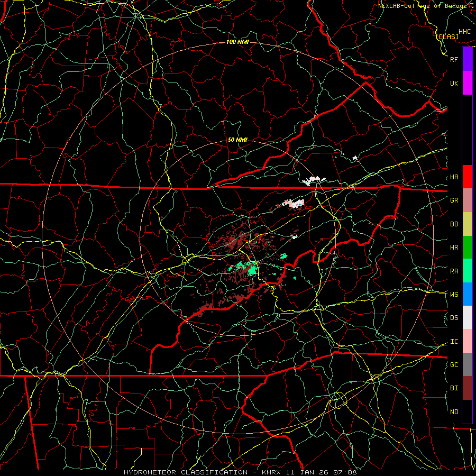Click the HHC product label

(x=464, y=32)
